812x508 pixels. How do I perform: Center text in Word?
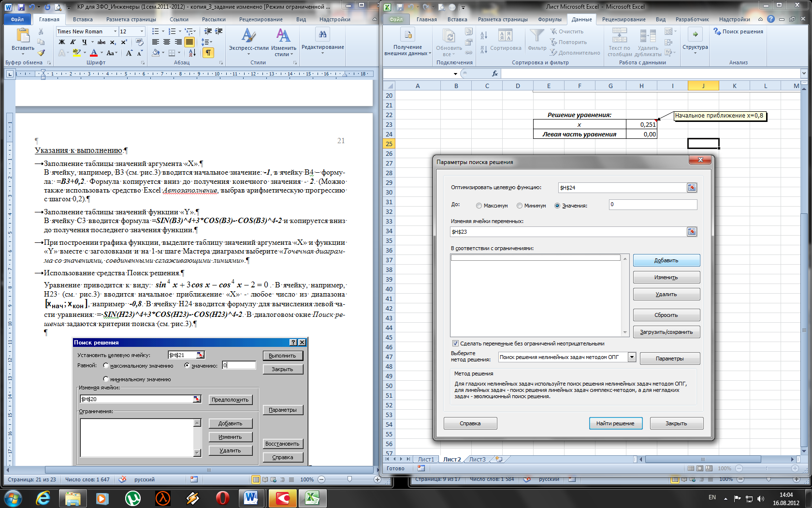167,42
